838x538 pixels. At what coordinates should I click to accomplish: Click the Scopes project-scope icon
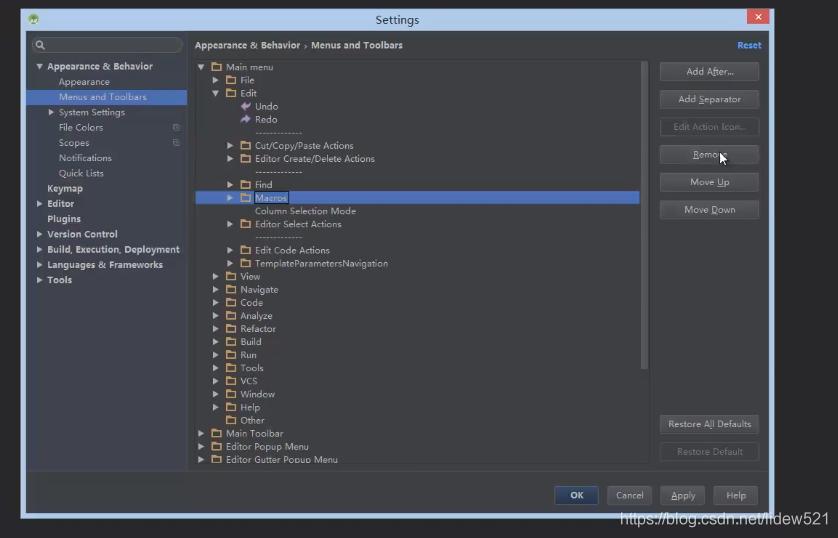[176, 143]
